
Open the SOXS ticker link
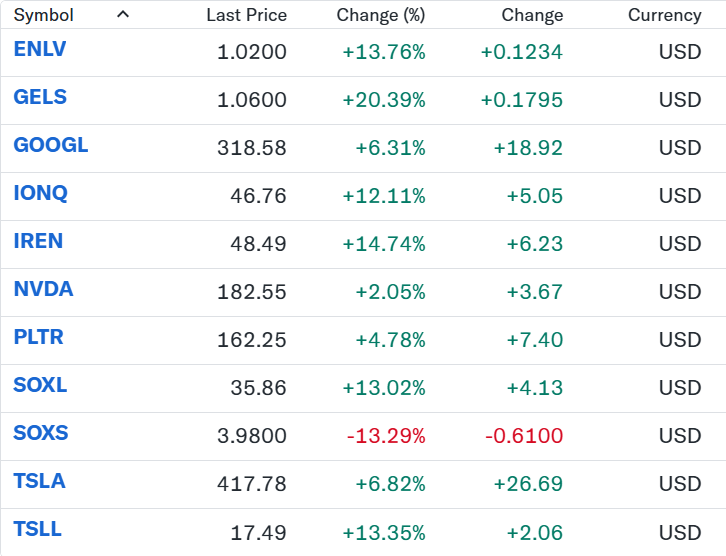coord(41,433)
